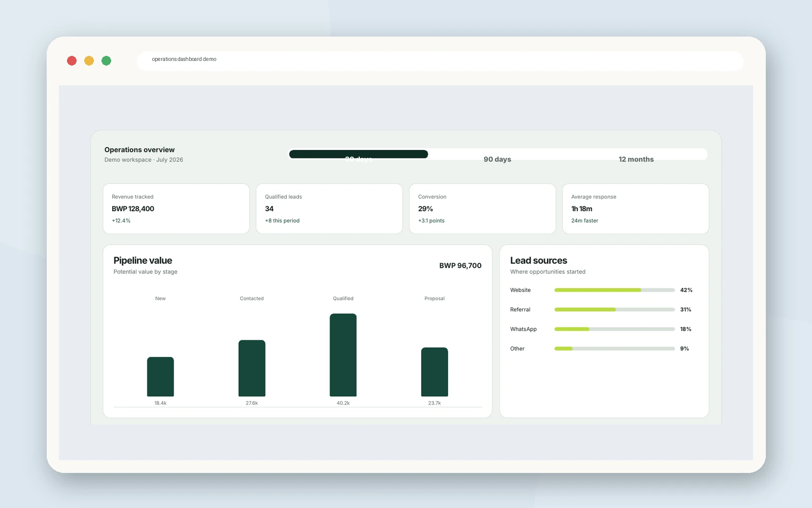Click the Referral source label
Screen dimensions: 812x508
[520, 309]
